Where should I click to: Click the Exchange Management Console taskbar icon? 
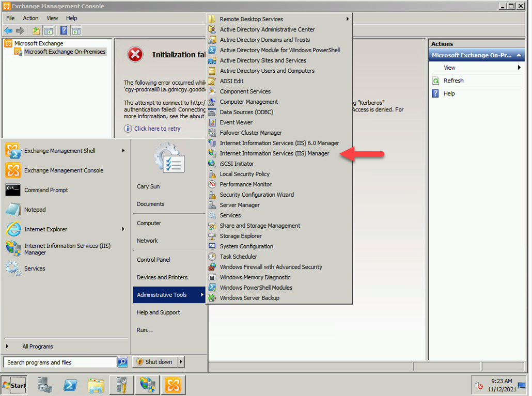[174, 385]
